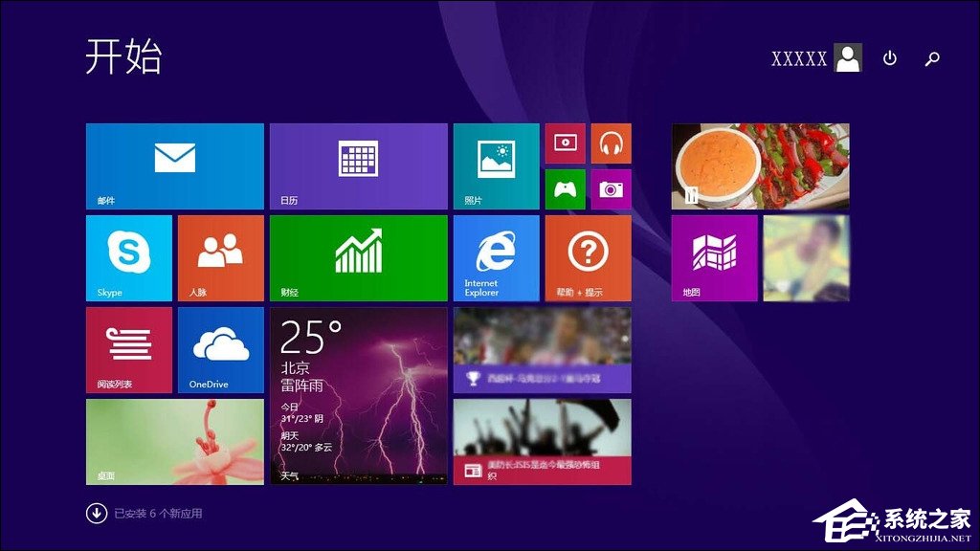Start Skype from its tile
The height and width of the screenshot is (551, 980).
[128, 256]
